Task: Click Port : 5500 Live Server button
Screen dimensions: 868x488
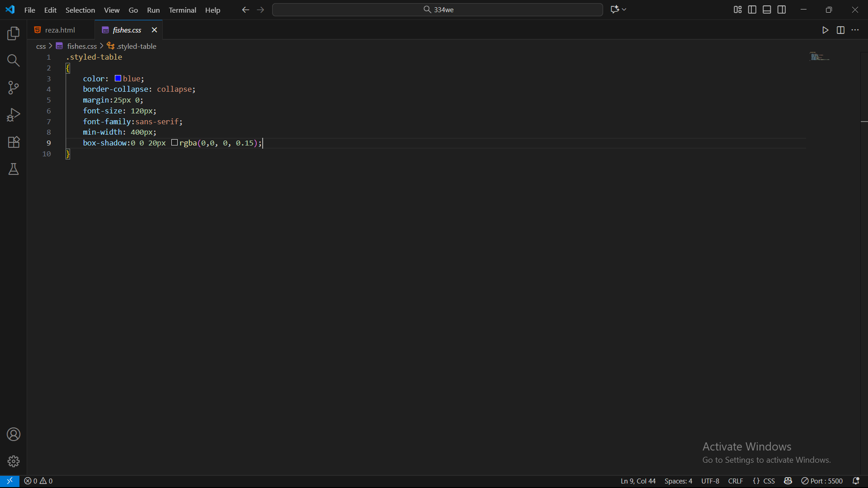Action: (x=822, y=481)
